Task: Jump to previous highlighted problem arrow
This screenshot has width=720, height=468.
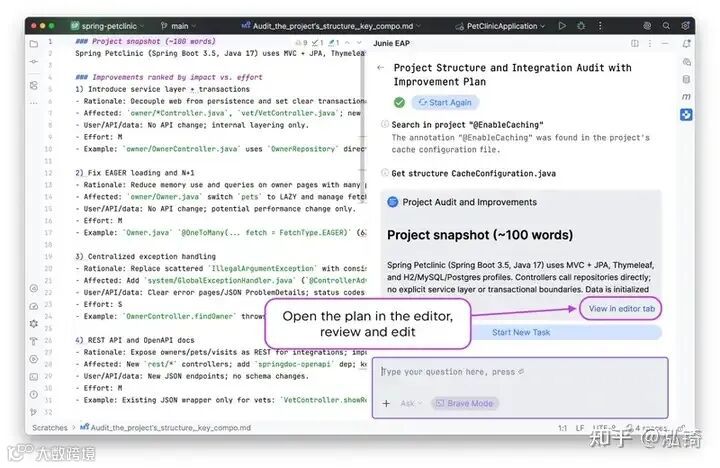Action: point(348,42)
